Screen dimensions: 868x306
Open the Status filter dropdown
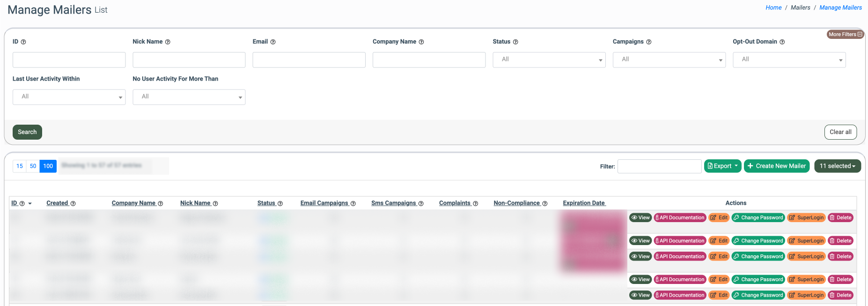point(549,60)
